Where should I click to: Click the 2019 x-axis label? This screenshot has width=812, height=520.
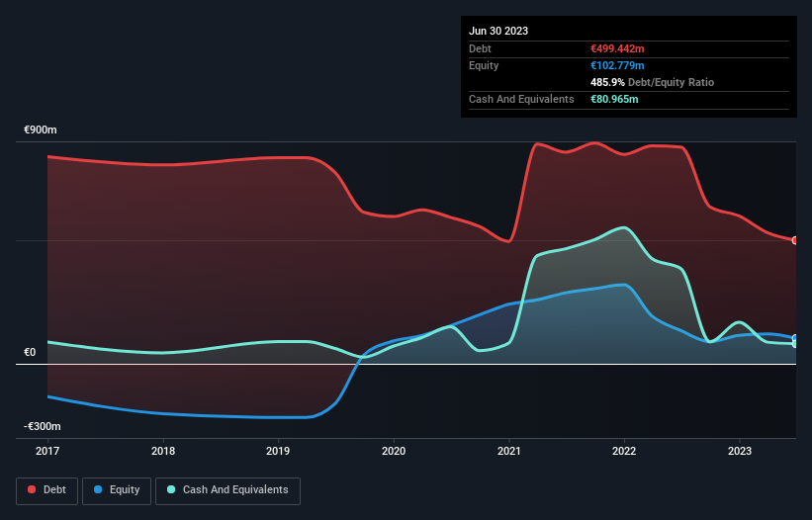pos(278,451)
